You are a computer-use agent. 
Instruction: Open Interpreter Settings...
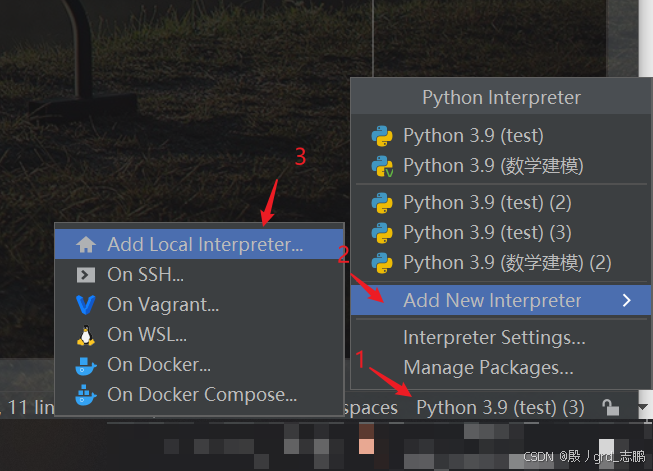[x=501, y=337]
